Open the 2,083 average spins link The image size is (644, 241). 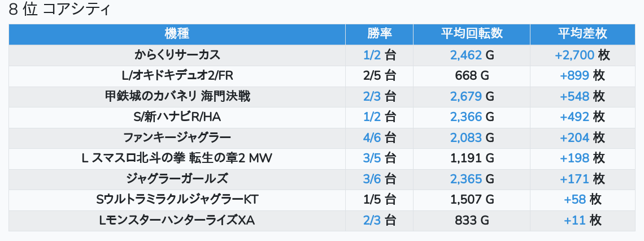465,138
